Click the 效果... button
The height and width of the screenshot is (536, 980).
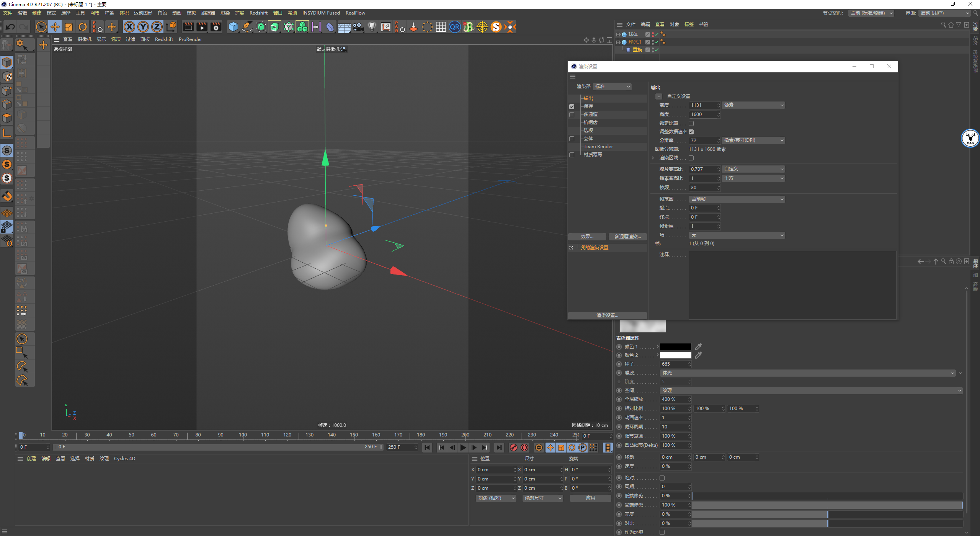tap(587, 237)
